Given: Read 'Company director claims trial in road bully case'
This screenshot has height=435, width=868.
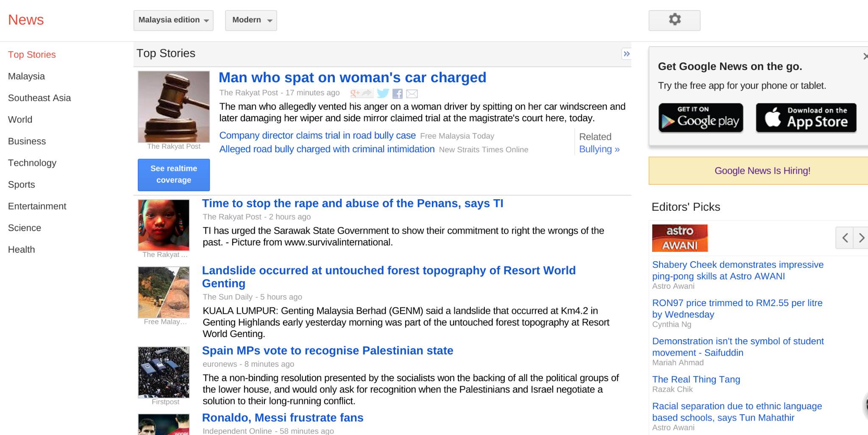Looking at the screenshot, I should pyautogui.click(x=317, y=136).
